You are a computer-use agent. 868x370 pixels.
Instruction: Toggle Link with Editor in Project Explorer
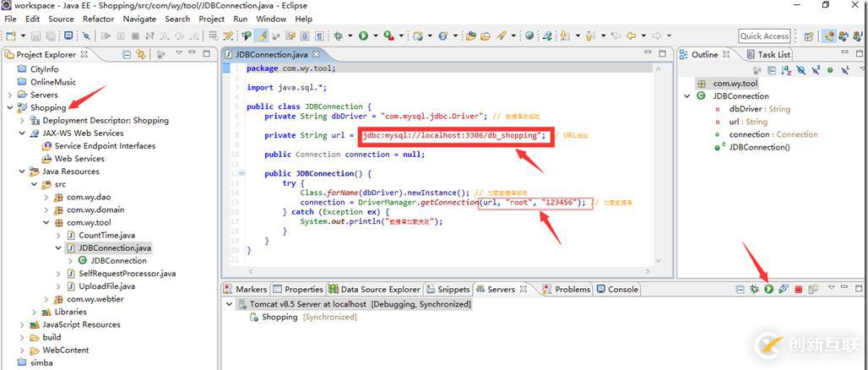pos(141,55)
